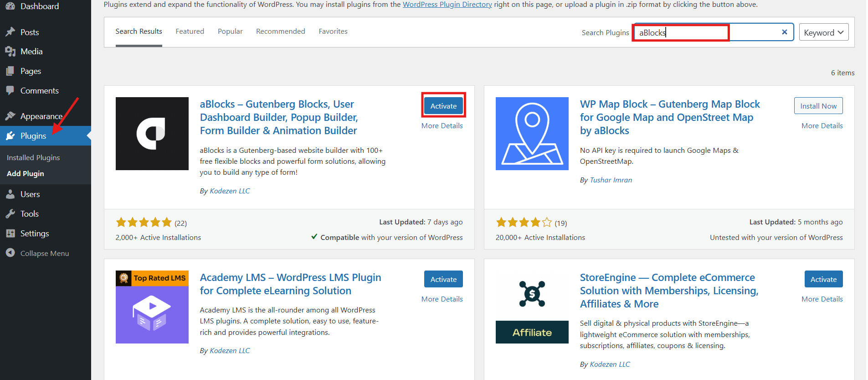Click the Settings icon in sidebar
This screenshot has height=380, width=868.
(x=10, y=234)
